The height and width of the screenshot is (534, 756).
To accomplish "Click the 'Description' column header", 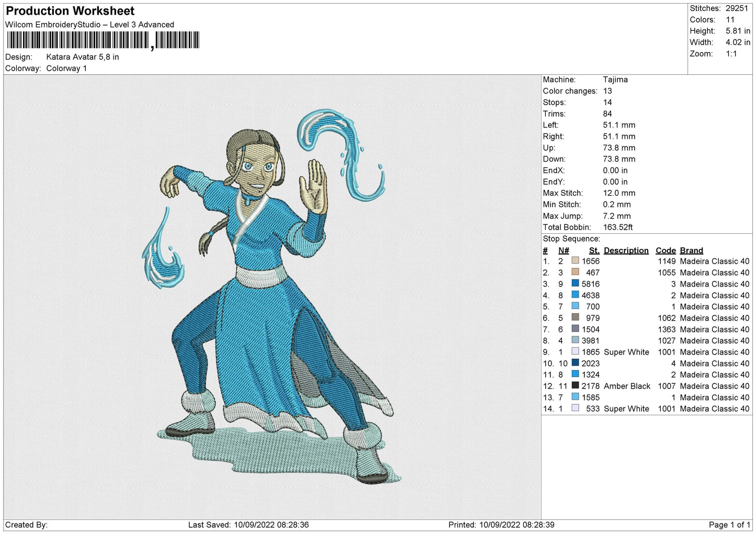I will (x=626, y=251).
